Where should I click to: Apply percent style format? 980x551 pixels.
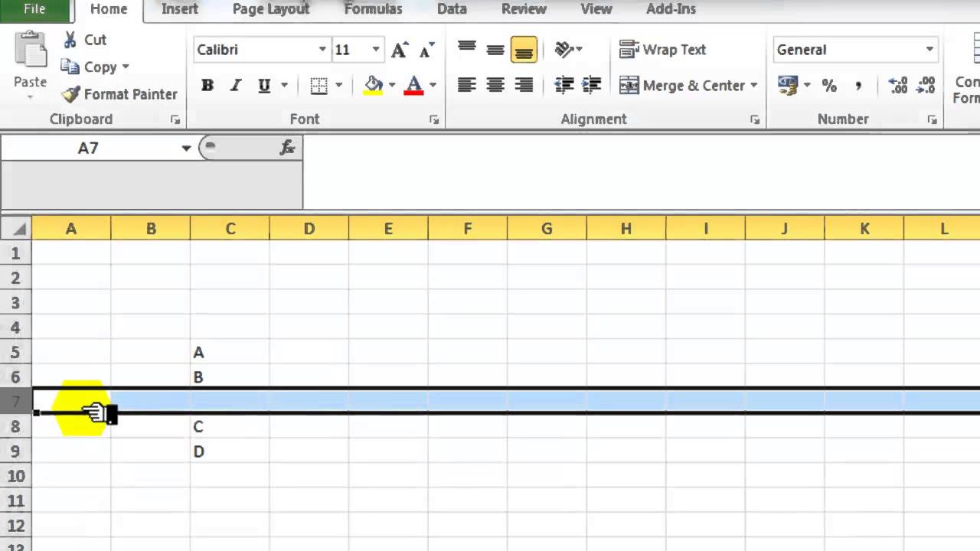click(829, 86)
